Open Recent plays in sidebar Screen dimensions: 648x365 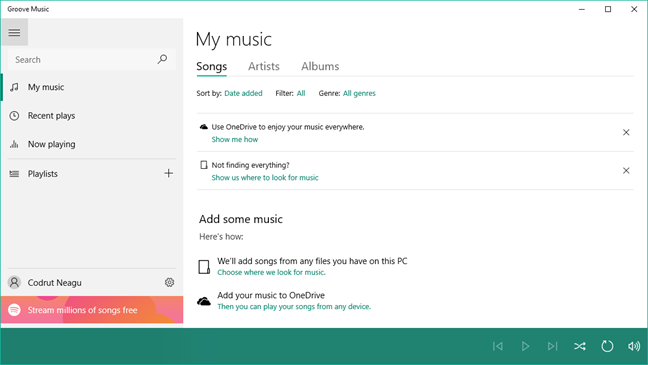(x=92, y=116)
